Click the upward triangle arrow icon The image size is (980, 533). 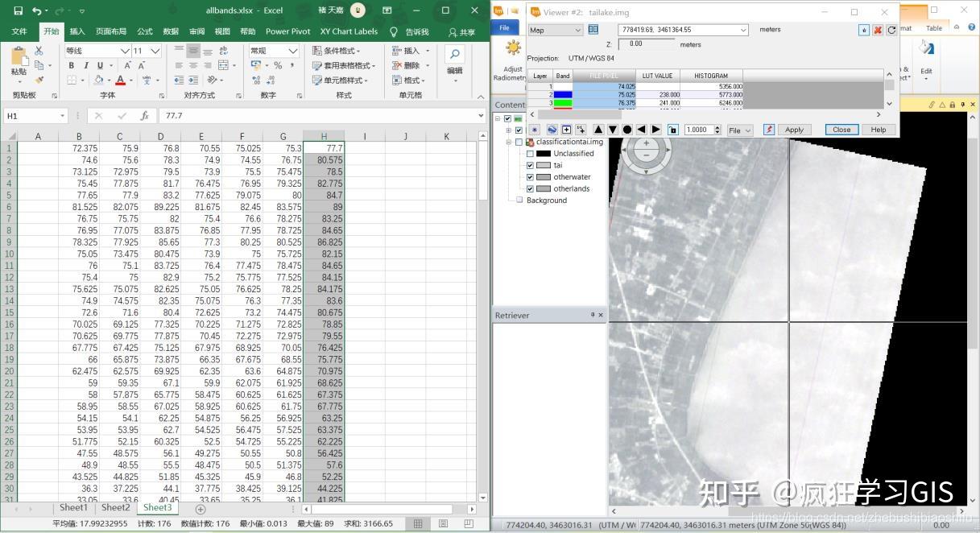pyautogui.click(x=599, y=129)
